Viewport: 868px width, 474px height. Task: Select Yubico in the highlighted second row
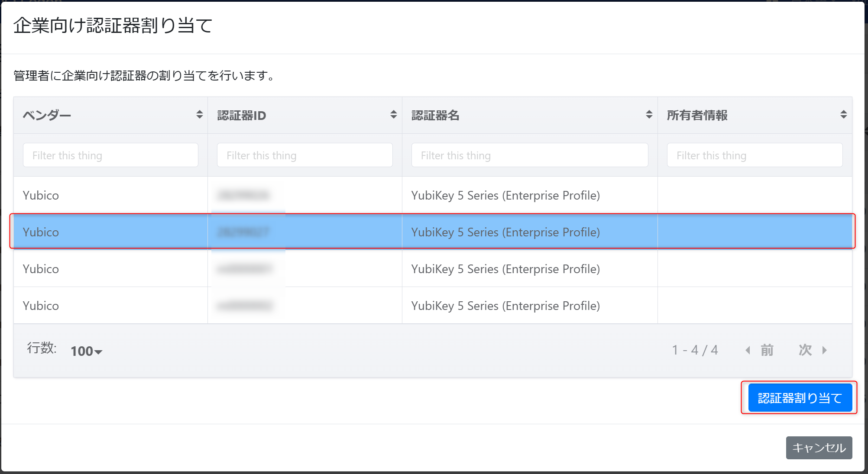(x=41, y=232)
